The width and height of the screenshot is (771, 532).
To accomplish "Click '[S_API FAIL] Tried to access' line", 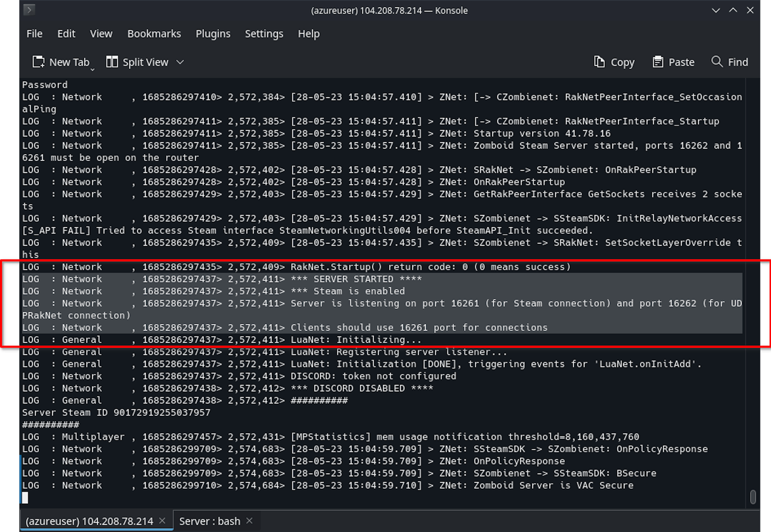I will coord(307,230).
